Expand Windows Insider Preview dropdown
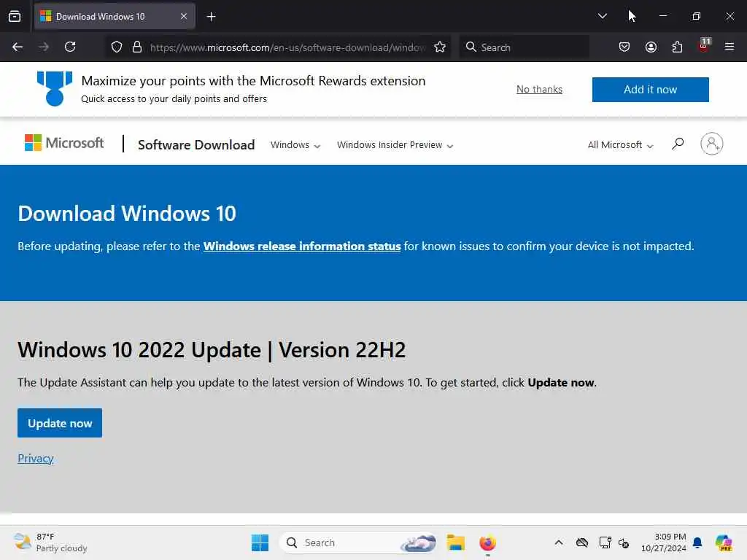The height and width of the screenshot is (560, 747). [395, 145]
